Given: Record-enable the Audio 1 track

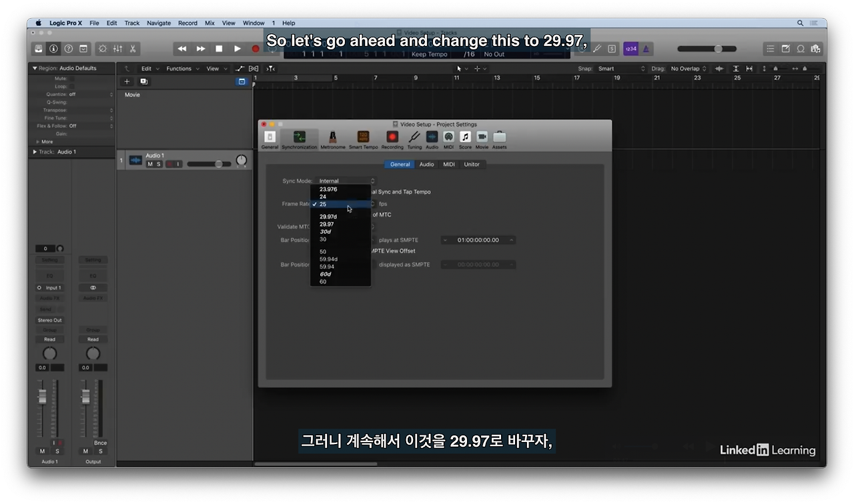Looking at the screenshot, I should coord(169,164).
